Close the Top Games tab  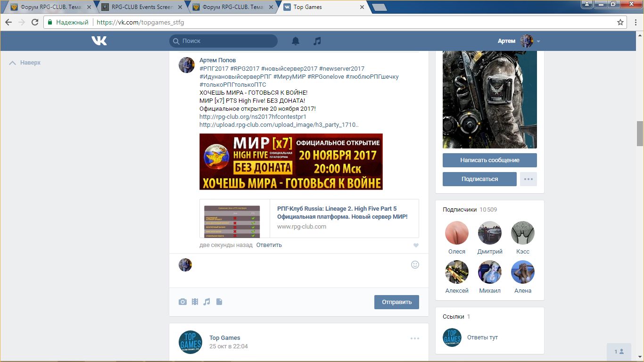362,7
